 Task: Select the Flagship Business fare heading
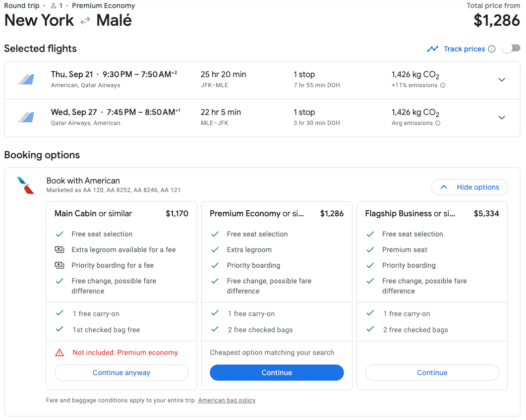tap(410, 214)
